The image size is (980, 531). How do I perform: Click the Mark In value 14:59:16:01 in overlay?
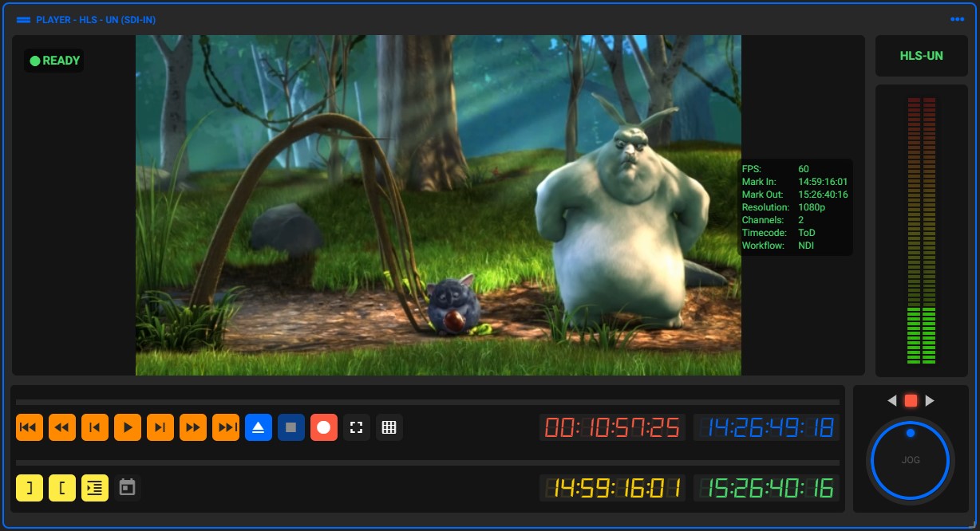tap(823, 182)
